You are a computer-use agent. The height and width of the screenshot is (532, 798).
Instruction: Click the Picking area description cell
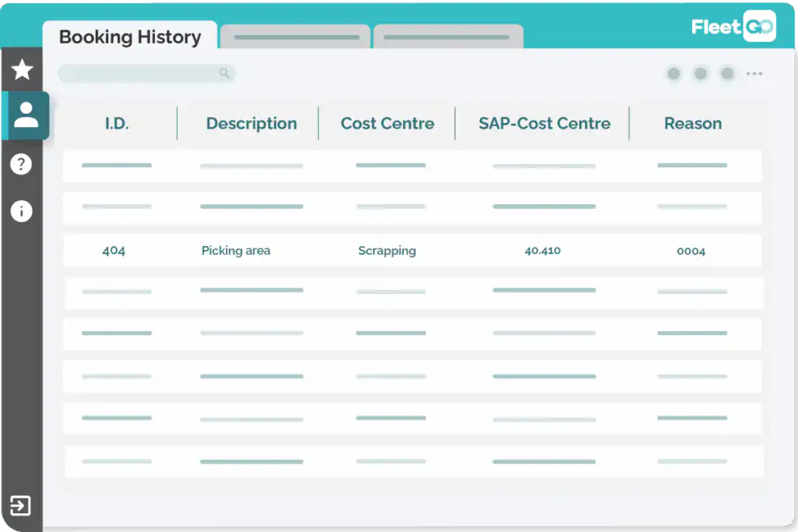235,251
